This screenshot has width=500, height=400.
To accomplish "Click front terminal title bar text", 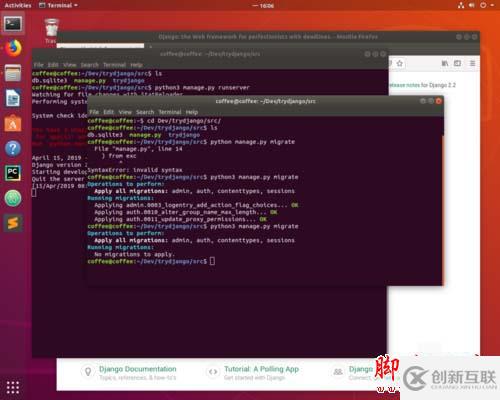I will coord(265,101).
